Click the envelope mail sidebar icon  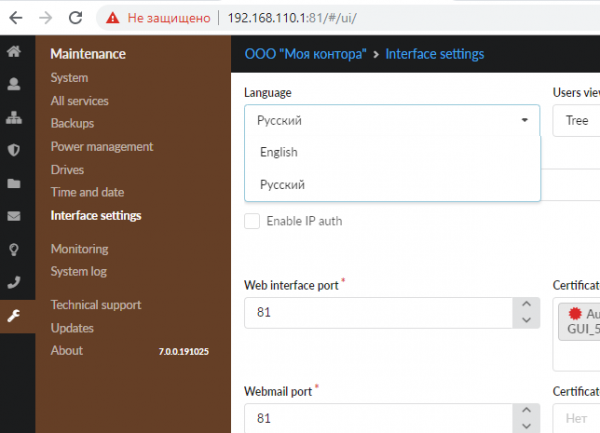click(x=14, y=216)
